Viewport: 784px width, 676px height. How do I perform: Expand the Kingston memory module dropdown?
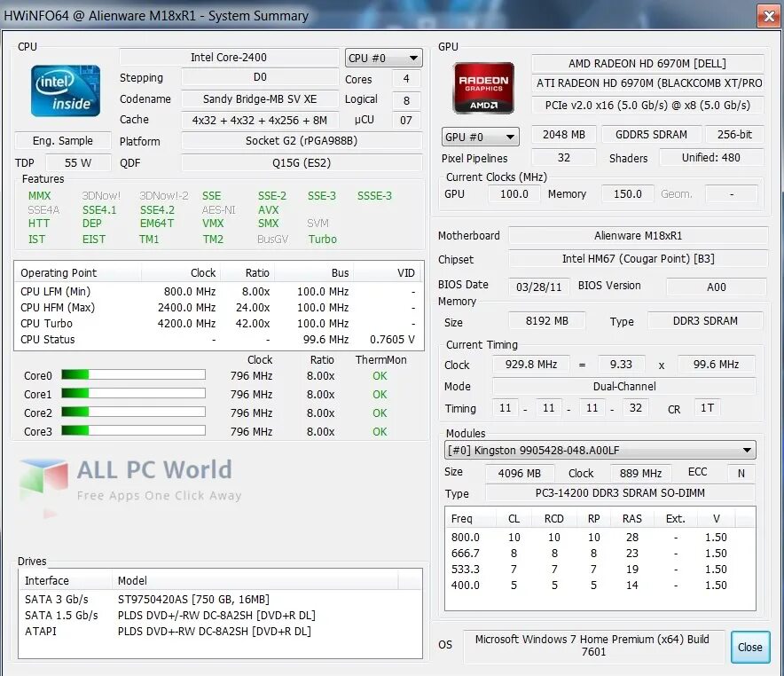(x=600, y=450)
